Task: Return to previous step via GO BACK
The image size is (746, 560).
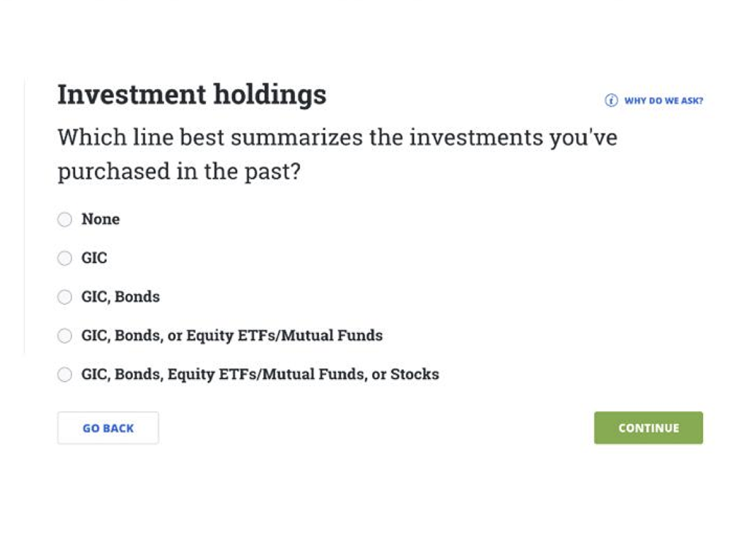Action: pos(107,428)
